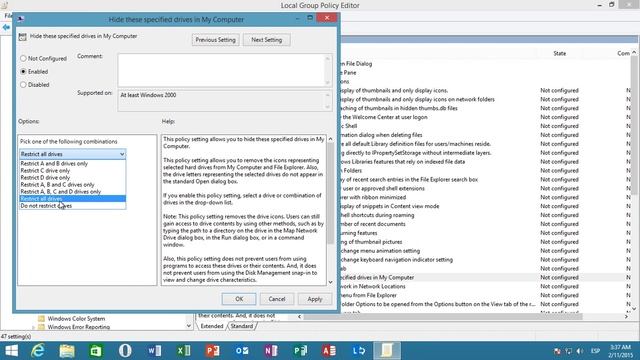Click the policy setting icon beside dialog title

coord(22,37)
